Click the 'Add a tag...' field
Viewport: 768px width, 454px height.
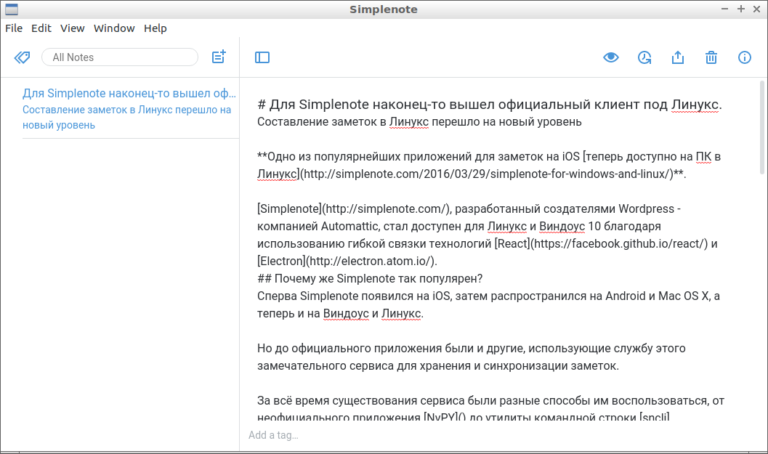click(x=273, y=435)
